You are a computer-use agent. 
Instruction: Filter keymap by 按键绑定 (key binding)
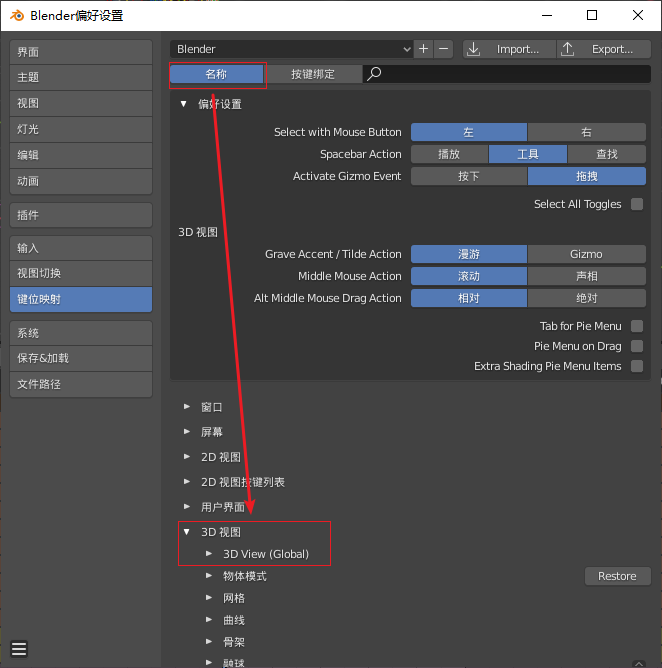click(313, 74)
